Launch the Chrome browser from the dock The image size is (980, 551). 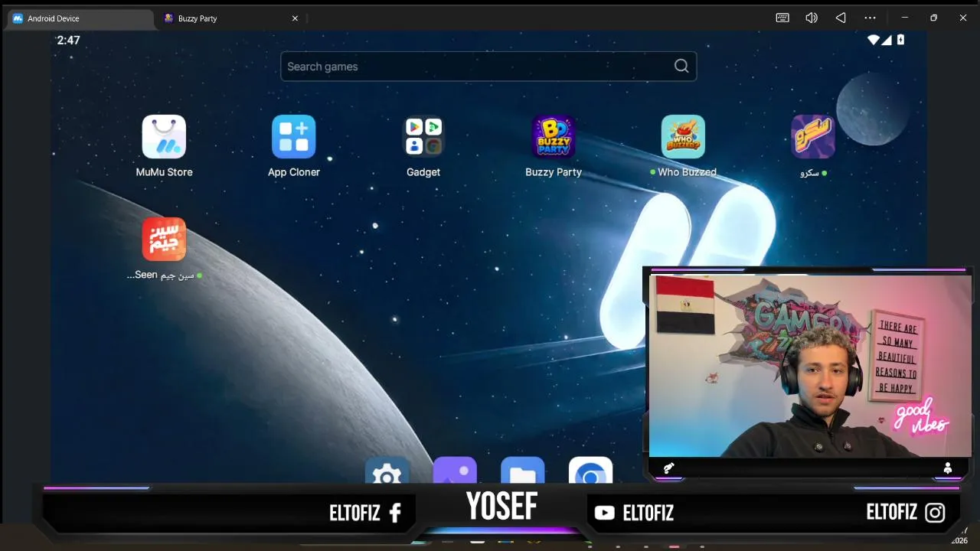pyautogui.click(x=591, y=471)
